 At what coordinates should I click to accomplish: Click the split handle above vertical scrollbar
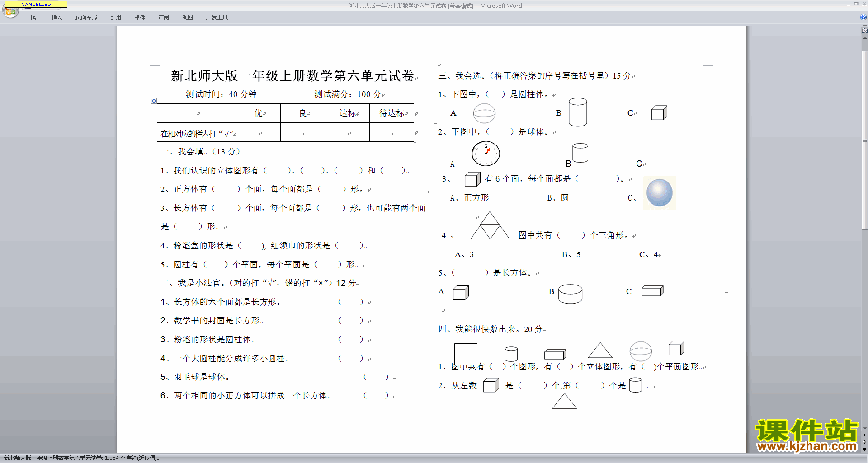[865, 26]
